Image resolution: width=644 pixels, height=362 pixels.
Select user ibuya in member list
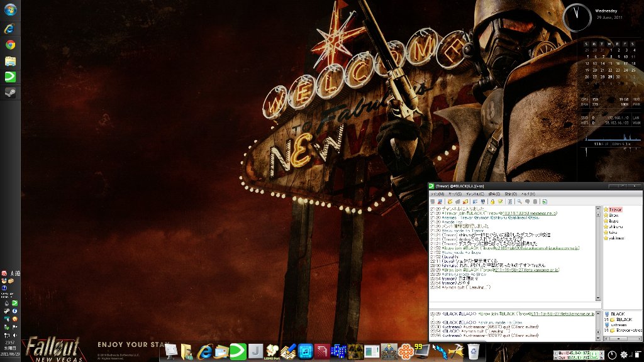coord(614,221)
